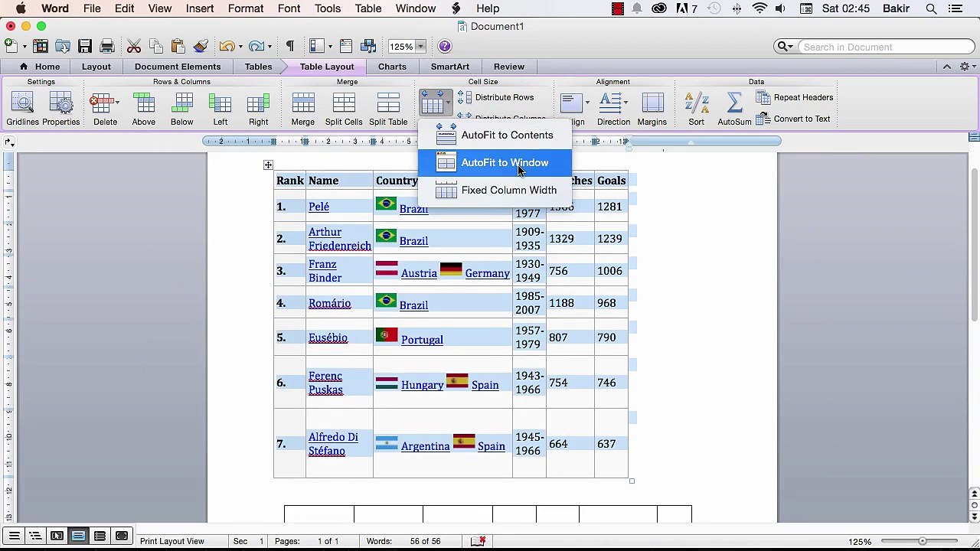
Task: Open the Pelé hyperlink
Action: click(318, 207)
